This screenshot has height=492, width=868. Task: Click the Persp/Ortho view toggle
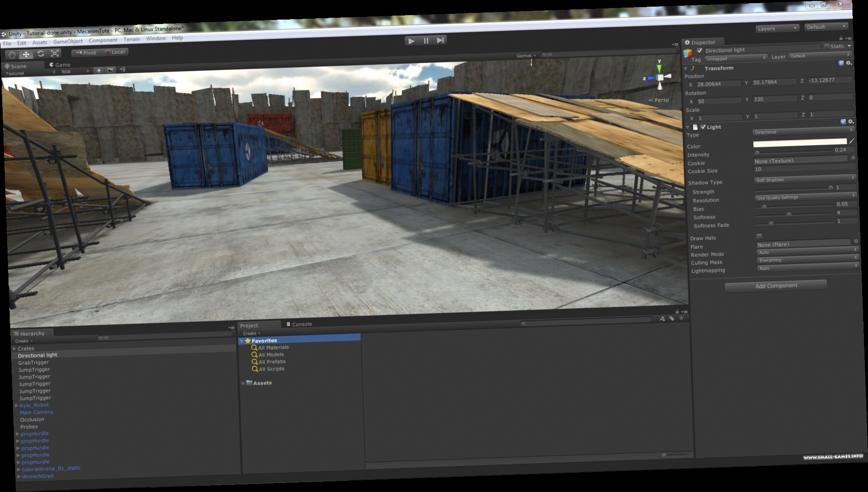(x=657, y=100)
